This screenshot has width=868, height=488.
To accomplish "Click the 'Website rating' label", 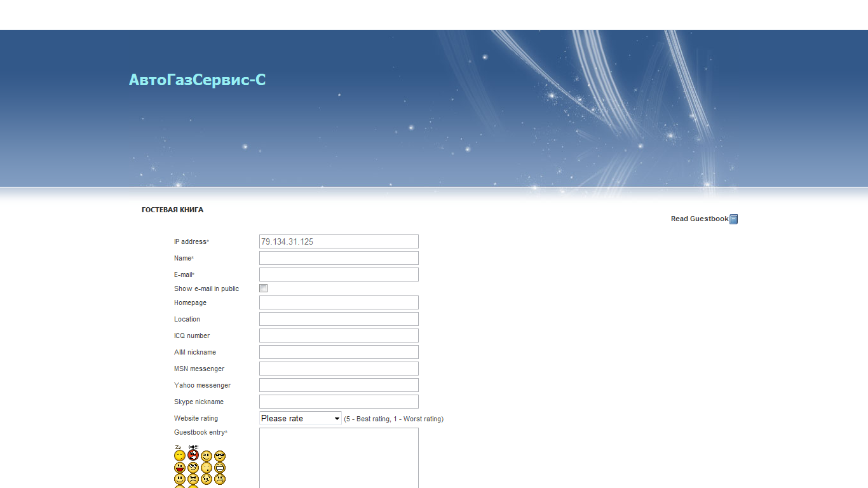I will 196,418.
